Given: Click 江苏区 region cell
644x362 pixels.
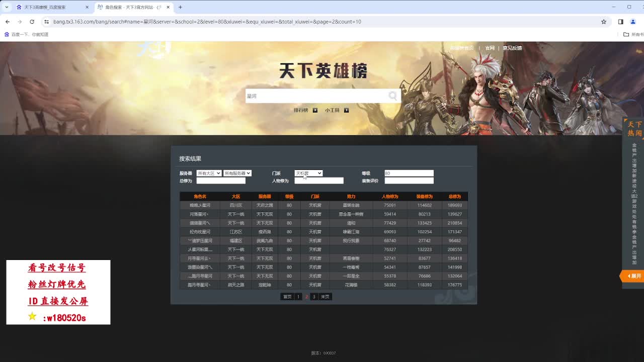Looking at the screenshot, I should pos(235,232).
